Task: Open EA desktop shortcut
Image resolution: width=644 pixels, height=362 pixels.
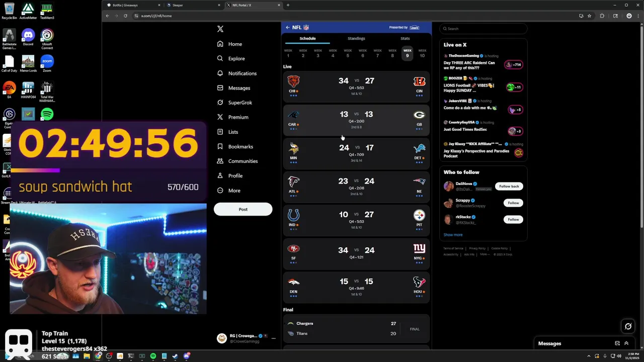Action: coord(9,90)
